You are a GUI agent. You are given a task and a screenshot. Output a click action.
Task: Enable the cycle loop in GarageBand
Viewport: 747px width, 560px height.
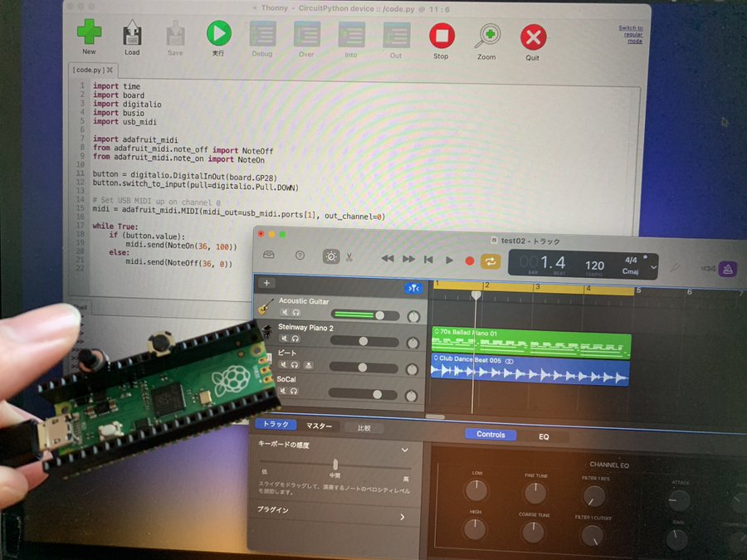click(490, 260)
